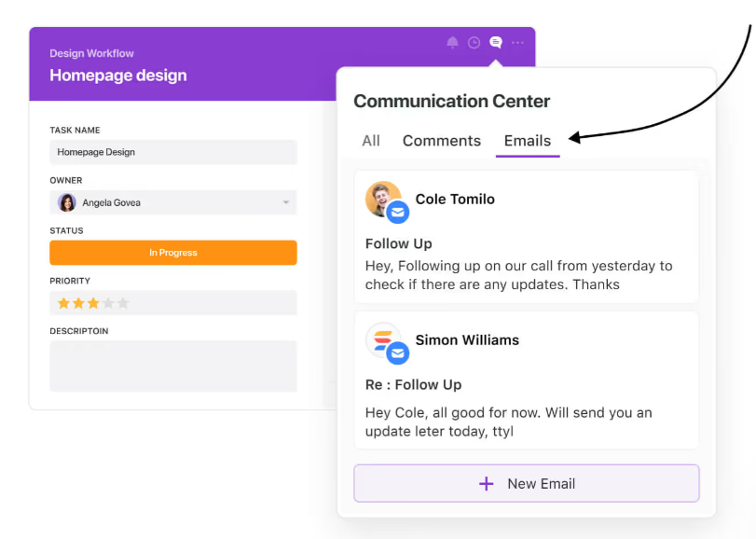
Task: Expand the Owner dropdown arrow
Action: [286, 202]
